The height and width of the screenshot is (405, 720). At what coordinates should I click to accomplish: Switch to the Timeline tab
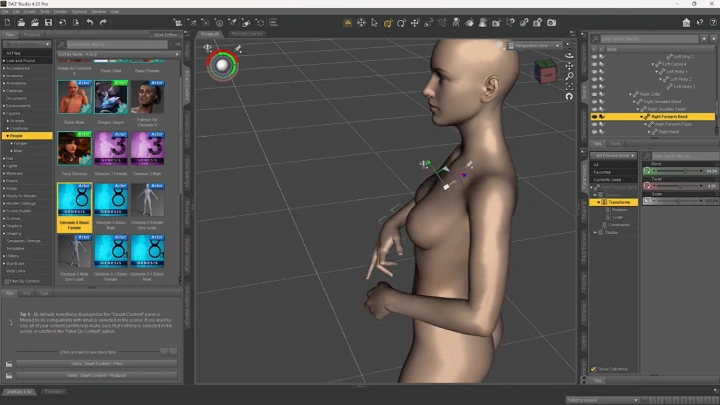coord(54,392)
